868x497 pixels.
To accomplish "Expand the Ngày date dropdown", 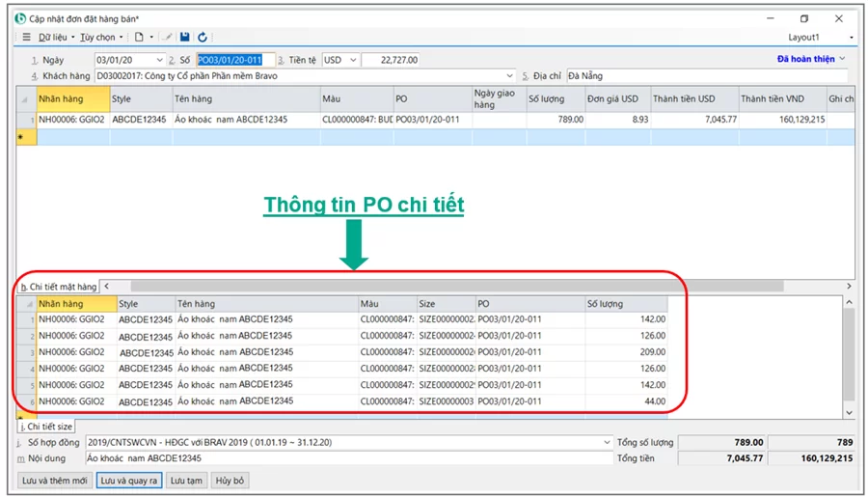I will [x=159, y=60].
